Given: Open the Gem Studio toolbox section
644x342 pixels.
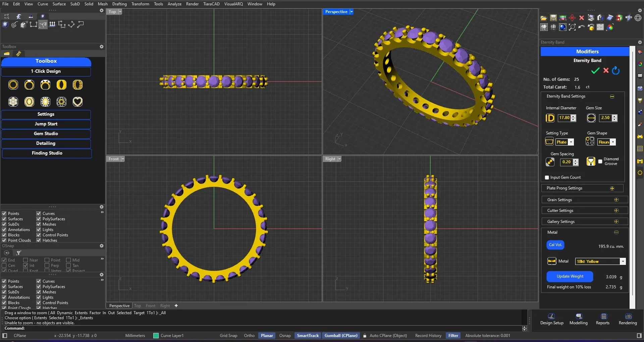Looking at the screenshot, I should [46, 134].
